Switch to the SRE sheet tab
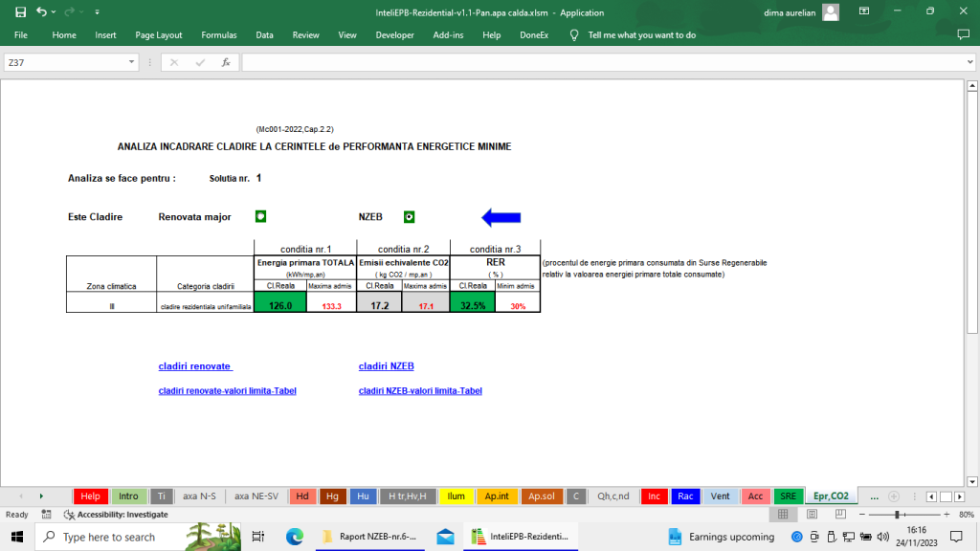The height and width of the screenshot is (551, 980). tap(788, 496)
